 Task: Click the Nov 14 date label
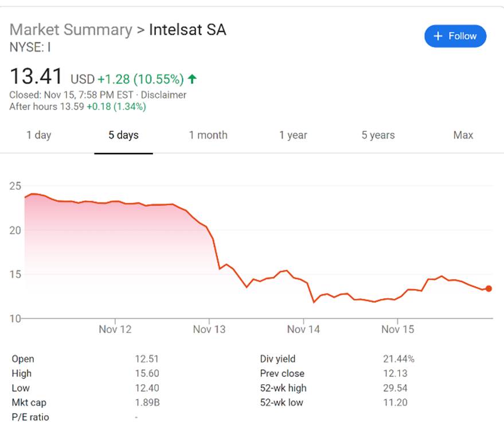[x=303, y=329]
